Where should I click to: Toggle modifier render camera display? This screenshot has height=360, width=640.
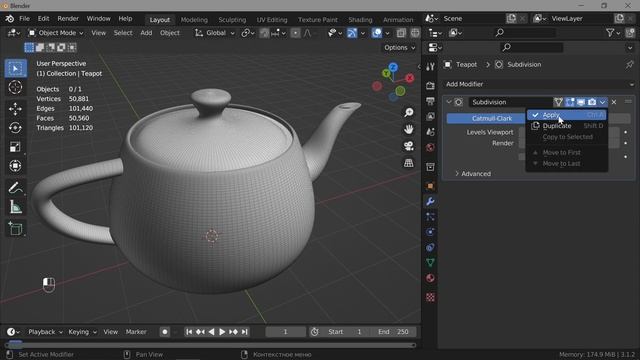click(592, 102)
